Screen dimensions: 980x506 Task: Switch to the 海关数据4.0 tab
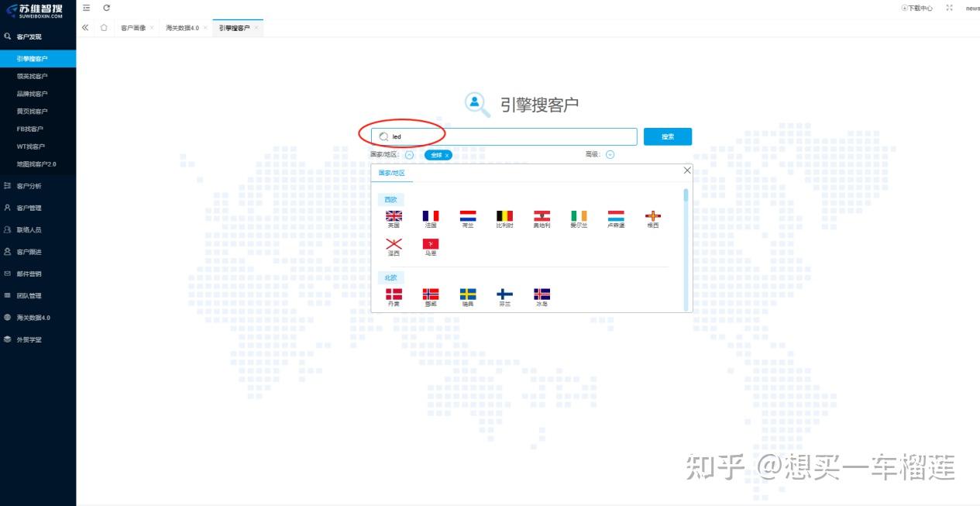[x=181, y=27]
